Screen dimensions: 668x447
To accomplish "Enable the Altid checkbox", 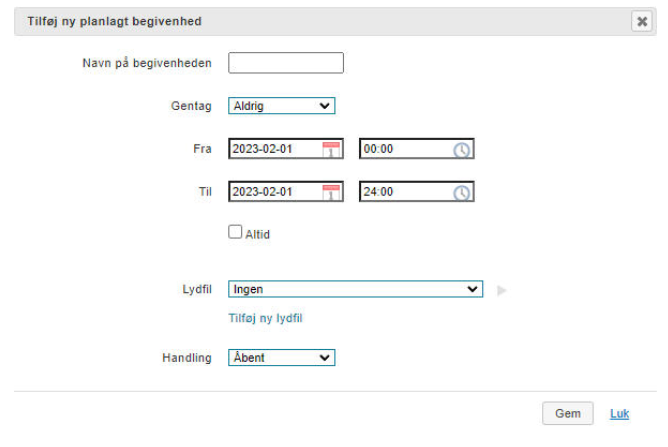I will [235, 232].
